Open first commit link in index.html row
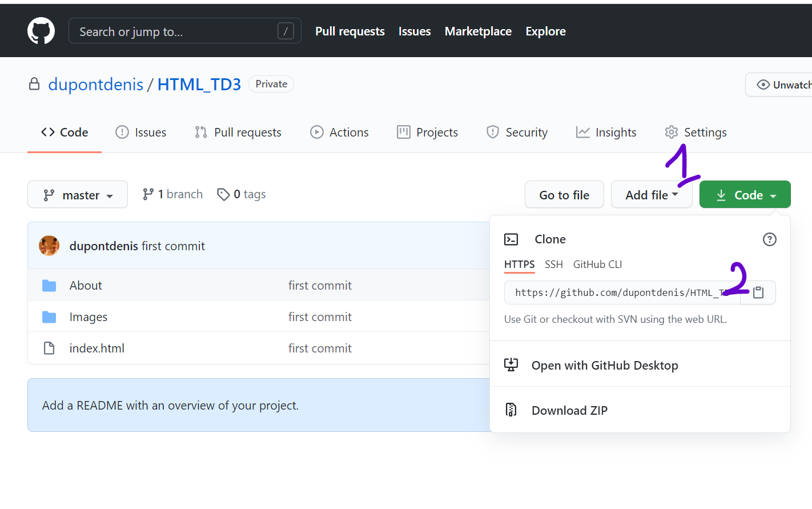 [x=320, y=348]
